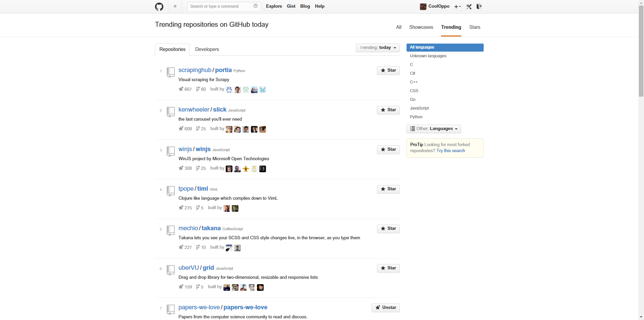644x320 pixels.
Task: Filter by All languages
Action: tap(445, 47)
